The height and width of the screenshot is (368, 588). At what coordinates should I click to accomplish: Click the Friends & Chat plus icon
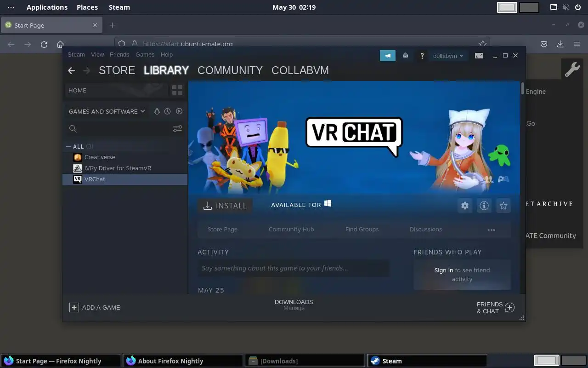509,308
